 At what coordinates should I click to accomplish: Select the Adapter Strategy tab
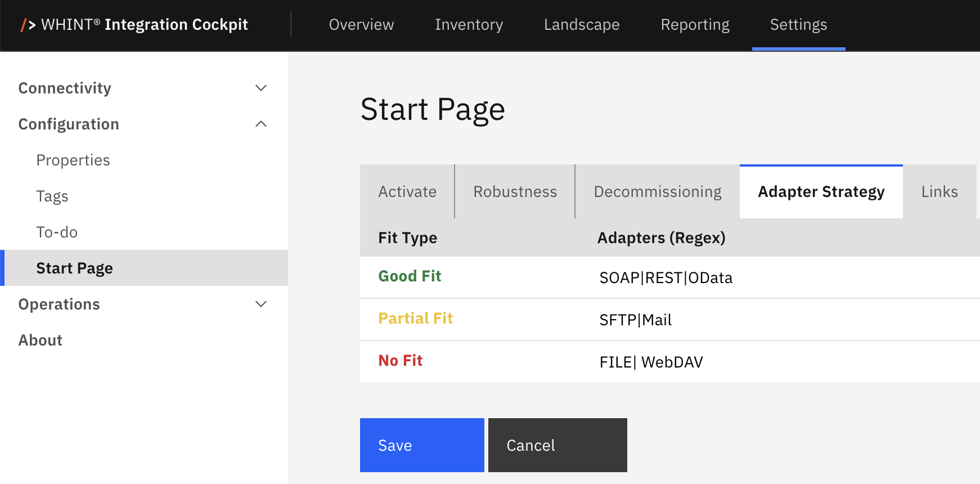(821, 191)
